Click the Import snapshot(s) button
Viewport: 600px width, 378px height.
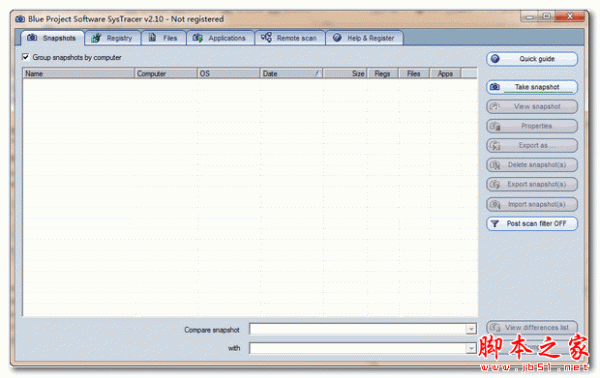[x=532, y=204]
